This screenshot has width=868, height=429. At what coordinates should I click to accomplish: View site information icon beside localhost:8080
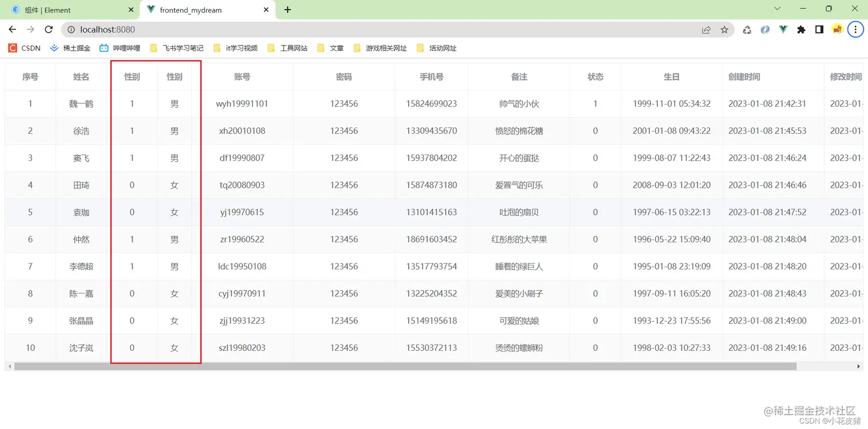tap(71, 30)
